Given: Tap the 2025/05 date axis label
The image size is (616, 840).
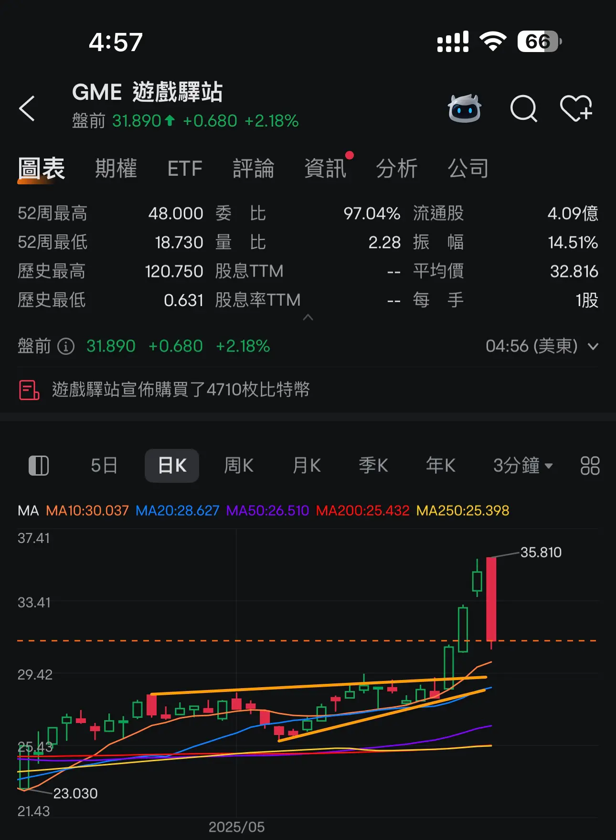Looking at the screenshot, I should [236, 827].
